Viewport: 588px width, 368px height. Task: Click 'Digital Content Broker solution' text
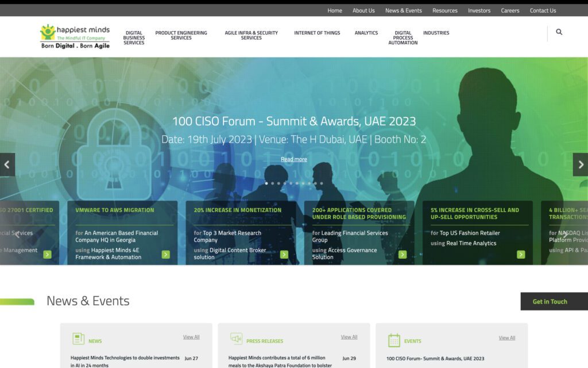[230, 254]
